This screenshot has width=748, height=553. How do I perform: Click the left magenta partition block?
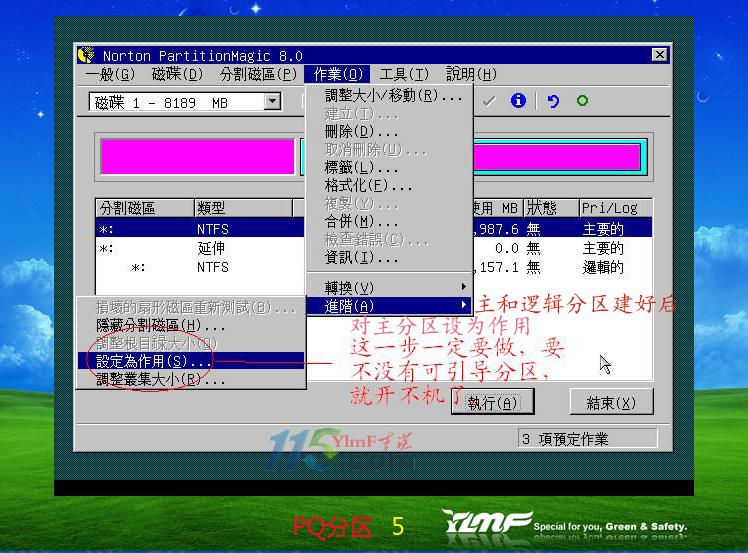tap(197, 157)
